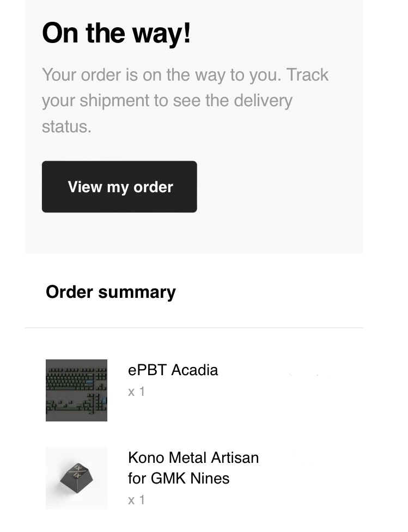The height and width of the screenshot is (532, 408).
Task: Click the x 1 quantity under Kono Artisan
Action: (136, 500)
